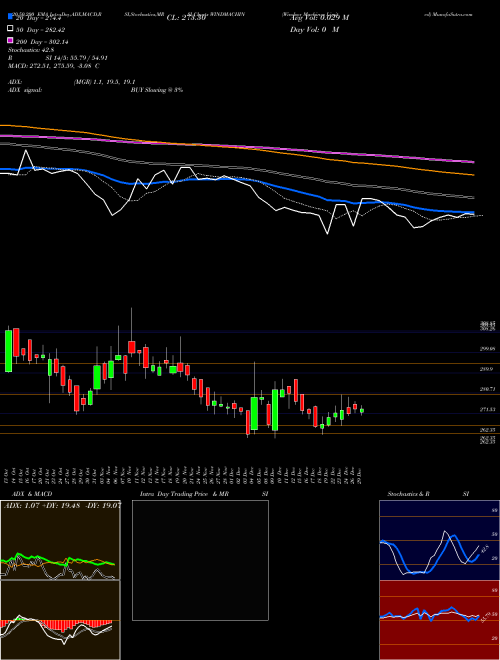Click the 'Avg Vol: 0.029 M' readout

coord(319,18)
